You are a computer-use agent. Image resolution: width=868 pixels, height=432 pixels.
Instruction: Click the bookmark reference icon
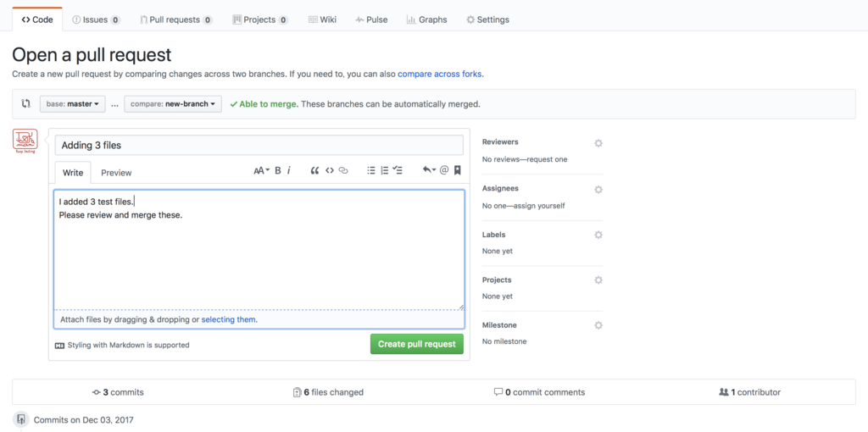tap(457, 170)
